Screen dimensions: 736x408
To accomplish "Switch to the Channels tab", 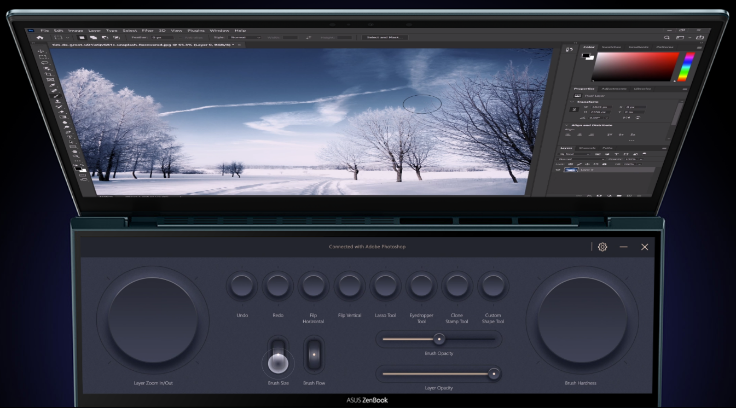I will [587, 148].
